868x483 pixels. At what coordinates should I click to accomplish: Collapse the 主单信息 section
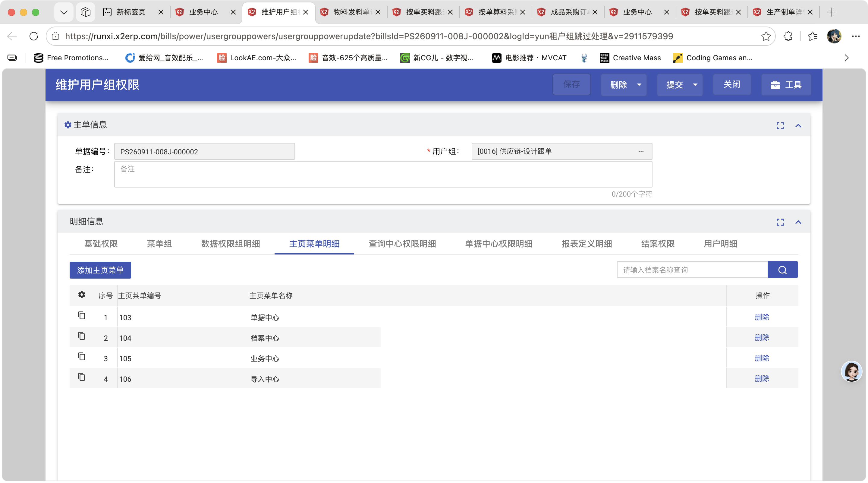coord(798,126)
